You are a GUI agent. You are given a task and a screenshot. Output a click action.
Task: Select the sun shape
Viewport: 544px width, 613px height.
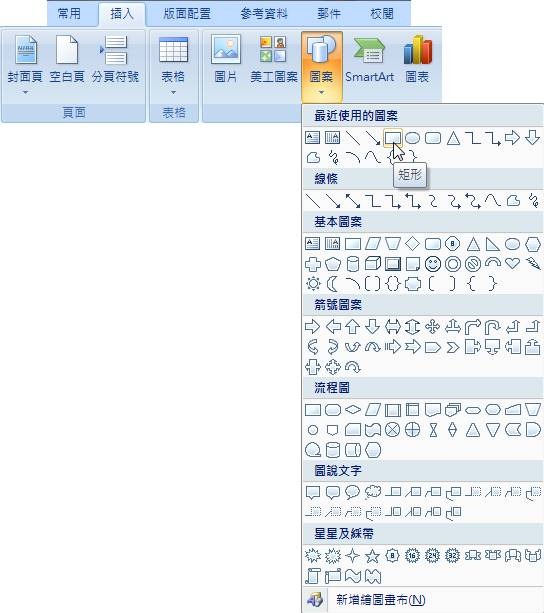[x=313, y=284]
